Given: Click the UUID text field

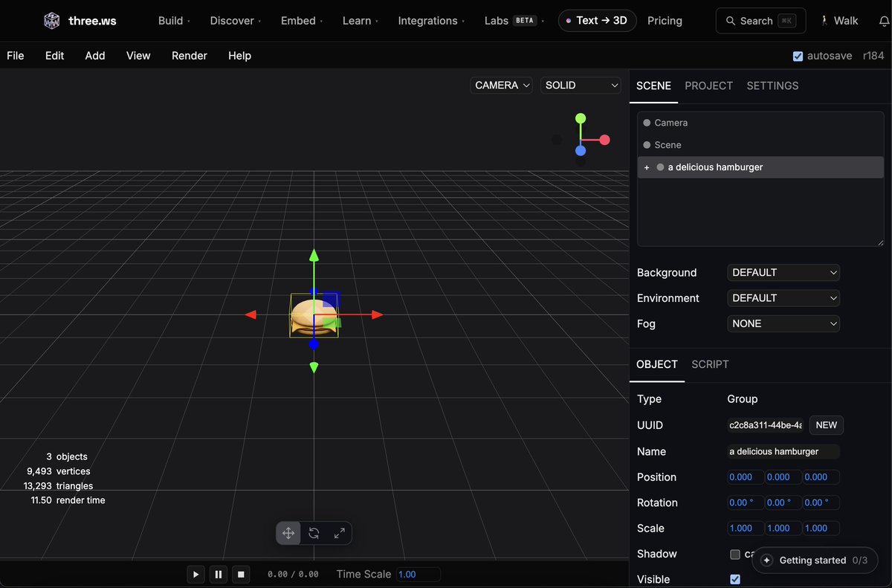Looking at the screenshot, I should (766, 425).
